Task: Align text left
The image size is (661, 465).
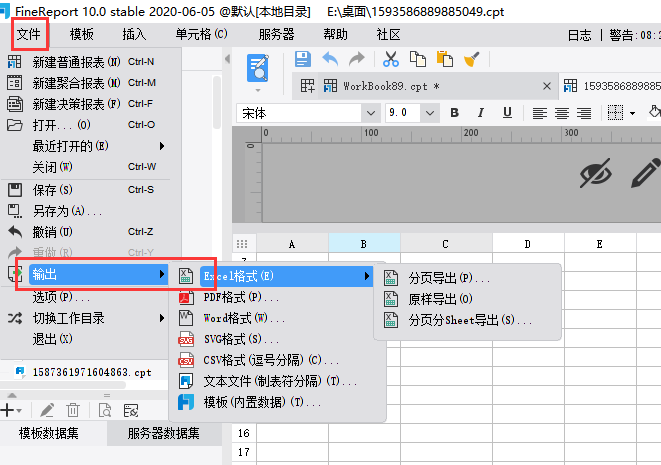Action: pyautogui.click(x=540, y=113)
